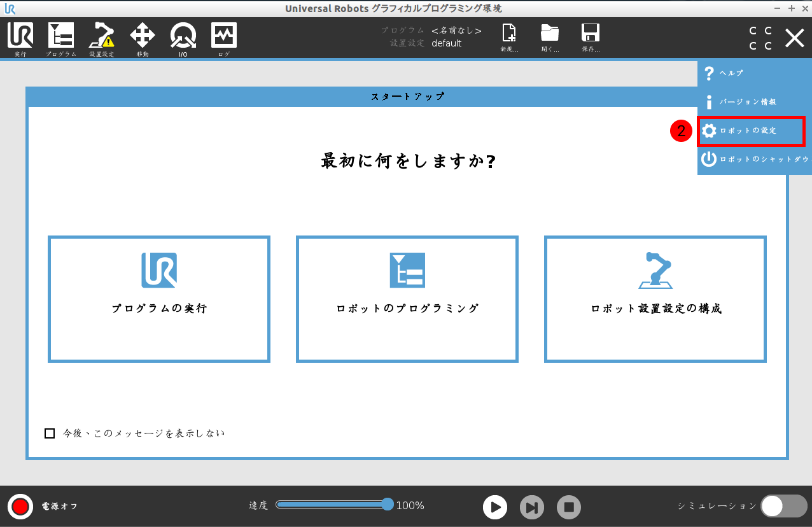Close the hamburger menu with X icon
Viewport: 812px width, 527px height.
pos(794,38)
